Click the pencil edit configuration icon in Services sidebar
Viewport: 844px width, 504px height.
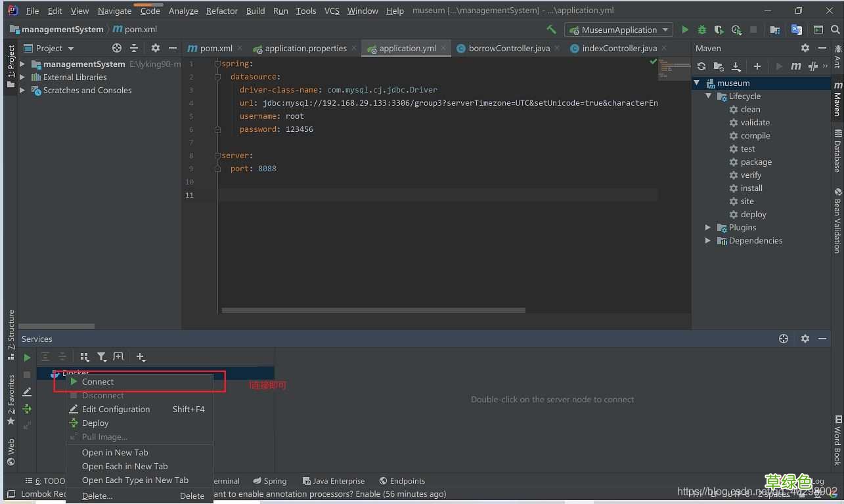[x=27, y=392]
